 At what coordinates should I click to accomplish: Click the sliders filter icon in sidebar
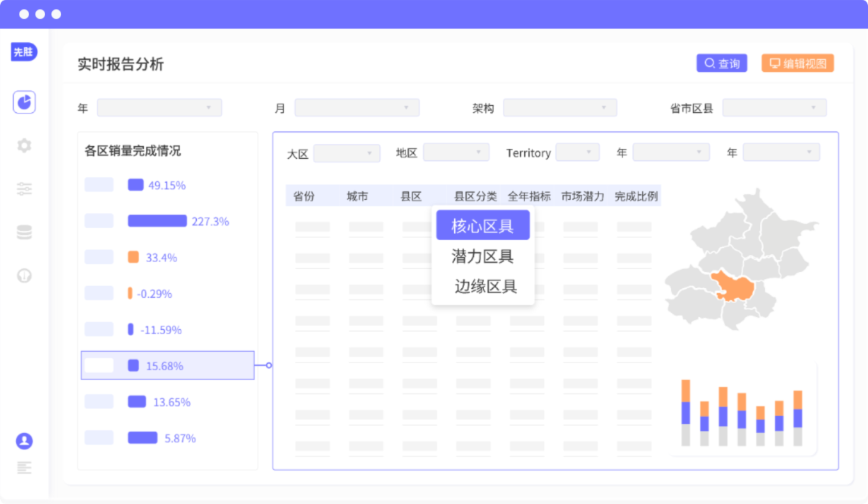tap(24, 189)
